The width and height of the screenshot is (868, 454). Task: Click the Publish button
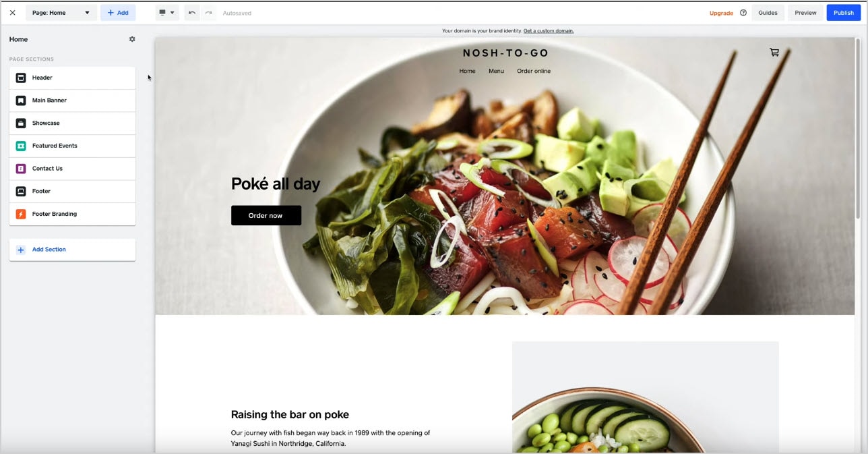tap(844, 13)
